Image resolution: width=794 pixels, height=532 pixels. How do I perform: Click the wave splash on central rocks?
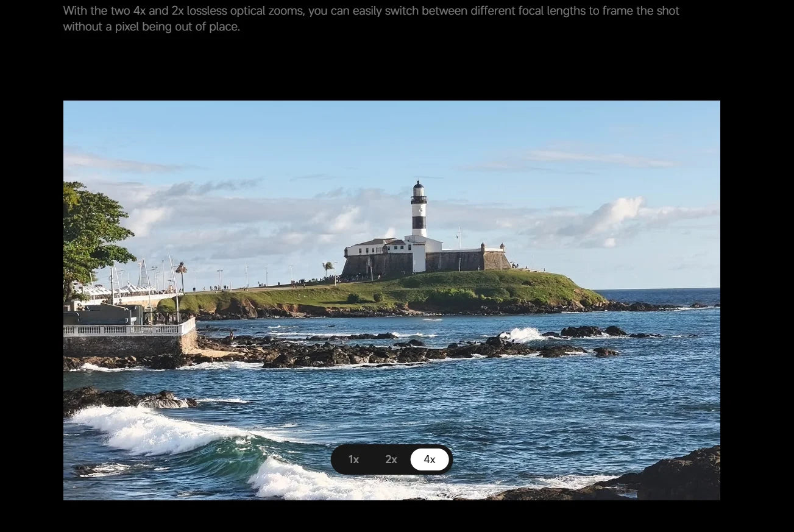[x=523, y=335]
